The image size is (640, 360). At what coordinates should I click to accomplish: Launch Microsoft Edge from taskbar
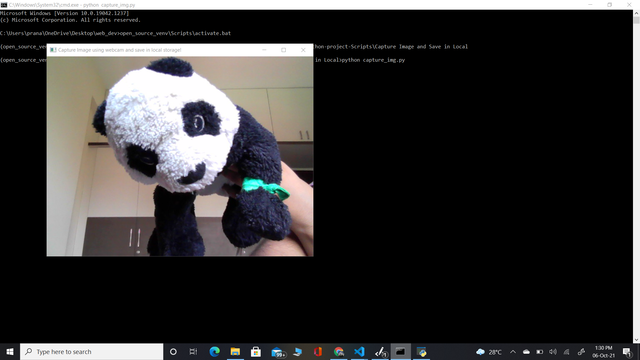(214, 351)
